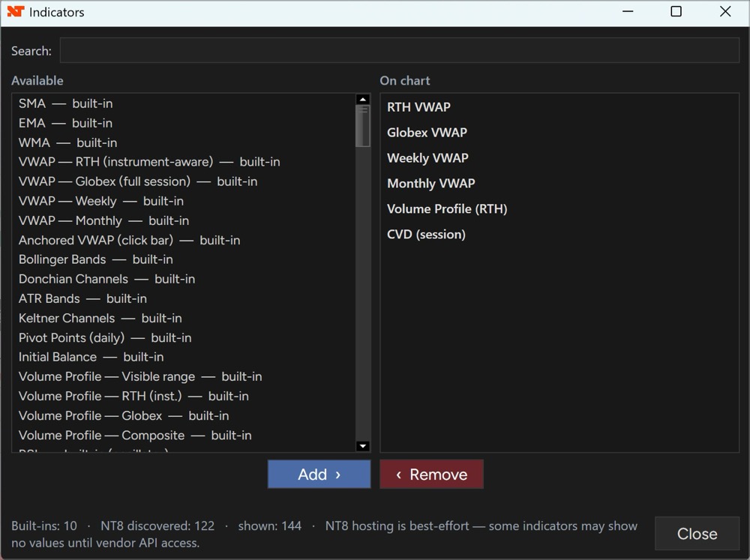
Task: Click into the Search input field
Action: tap(400, 50)
